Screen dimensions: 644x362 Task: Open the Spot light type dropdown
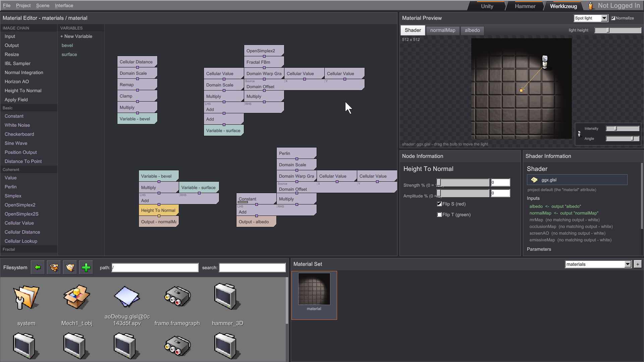(x=591, y=18)
